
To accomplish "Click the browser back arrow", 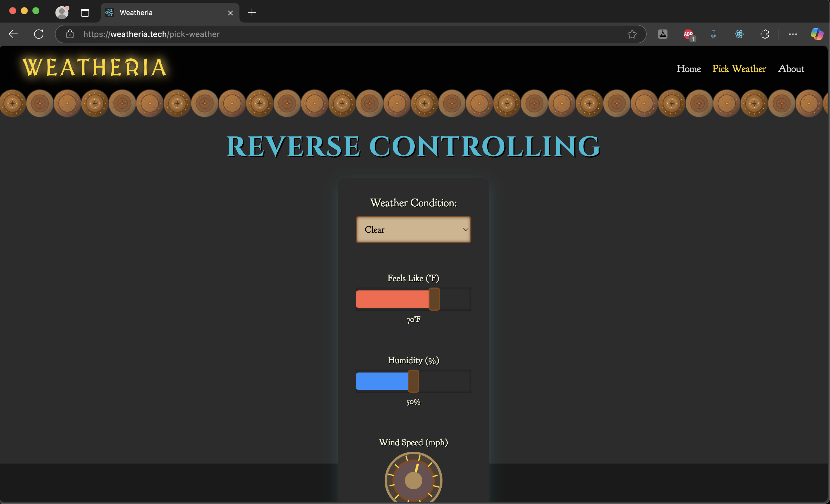I will pyautogui.click(x=14, y=34).
